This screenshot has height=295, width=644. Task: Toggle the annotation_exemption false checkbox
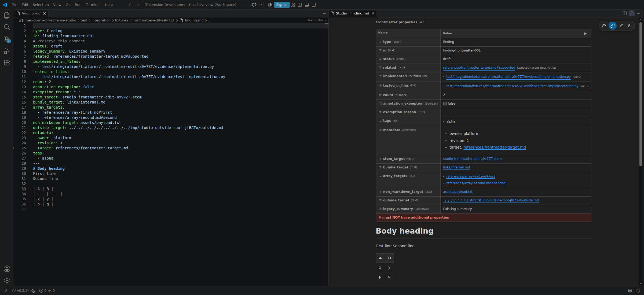[x=445, y=104]
